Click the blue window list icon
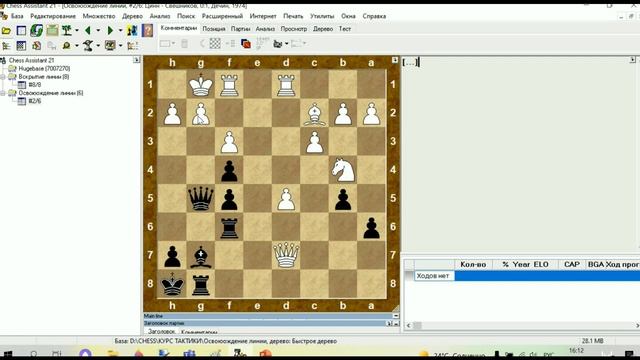Image resolution: width=640 pixels, height=360 pixels. coord(21,31)
